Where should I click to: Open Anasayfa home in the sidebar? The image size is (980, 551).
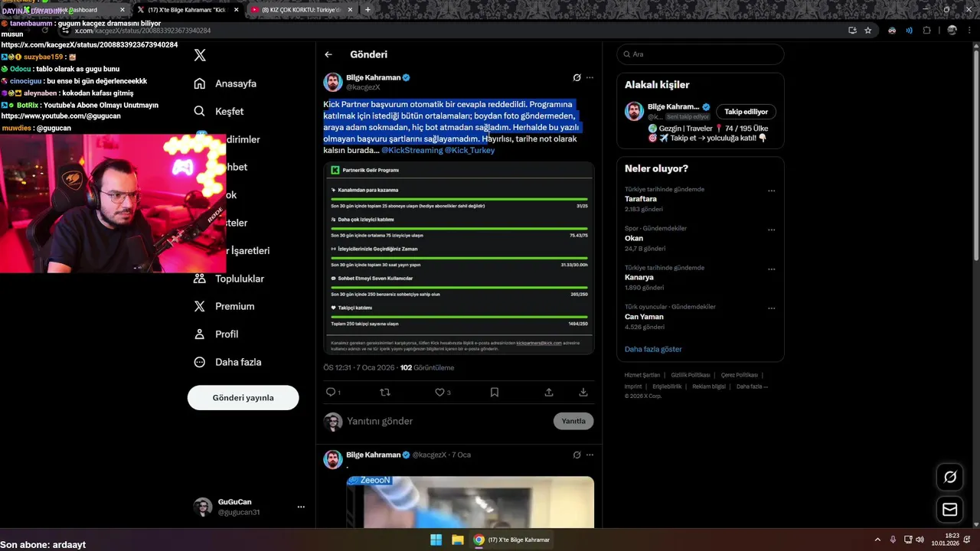(x=225, y=83)
